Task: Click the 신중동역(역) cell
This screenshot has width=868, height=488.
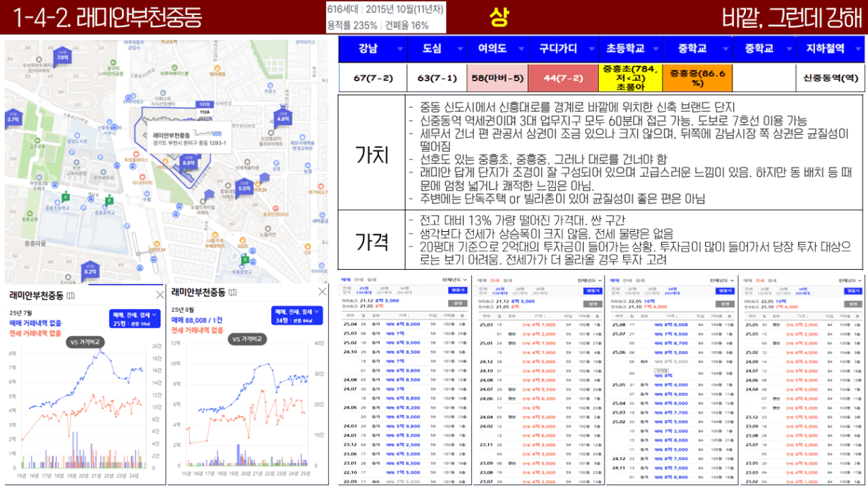Action: [830, 78]
